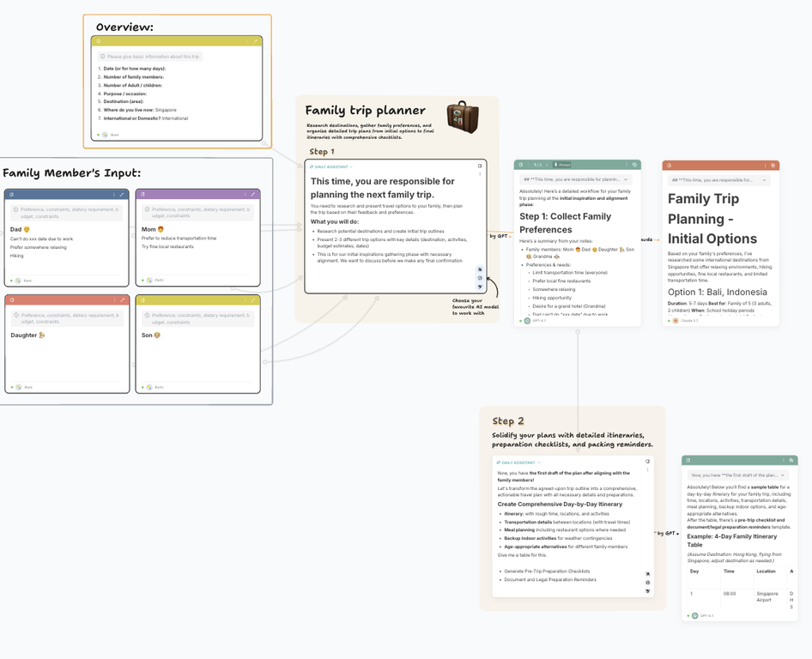This screenshot has height=659, width=812.
Task: Select the purple header bar of the Mom card
Action: tap(197, 195)
